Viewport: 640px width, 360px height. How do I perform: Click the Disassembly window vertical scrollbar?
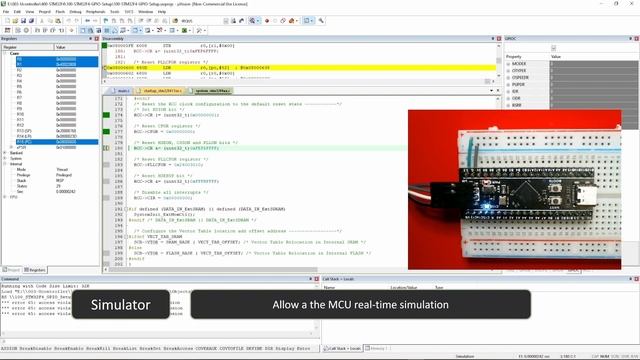[x=498, y=60]
